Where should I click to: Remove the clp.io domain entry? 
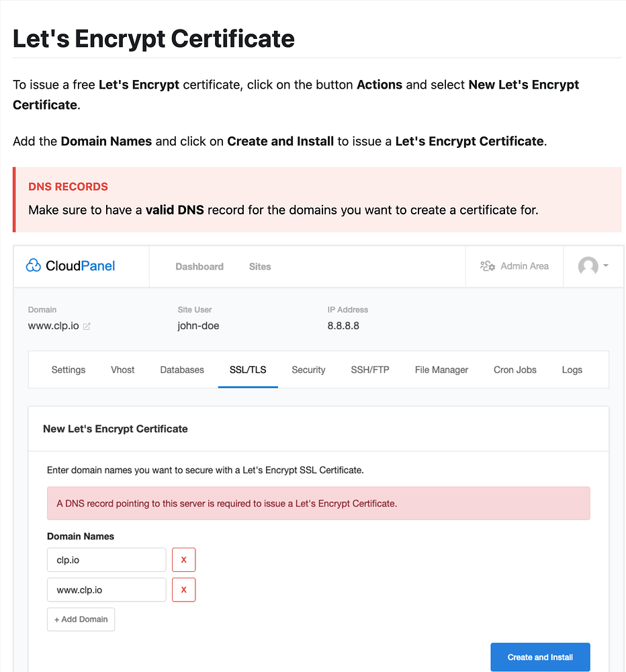pyautogui.click(x=183, y=559)
